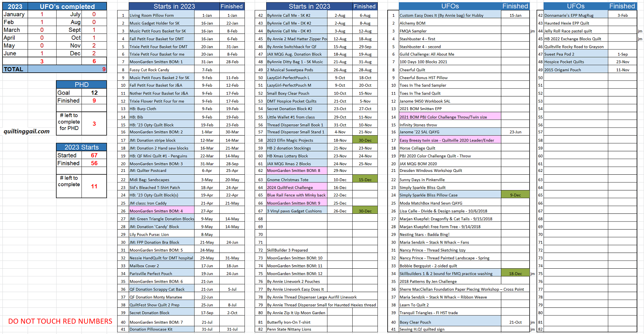
Task: Select '2 Musical Sweetpea Pods' cell
Action: point(297,70)
